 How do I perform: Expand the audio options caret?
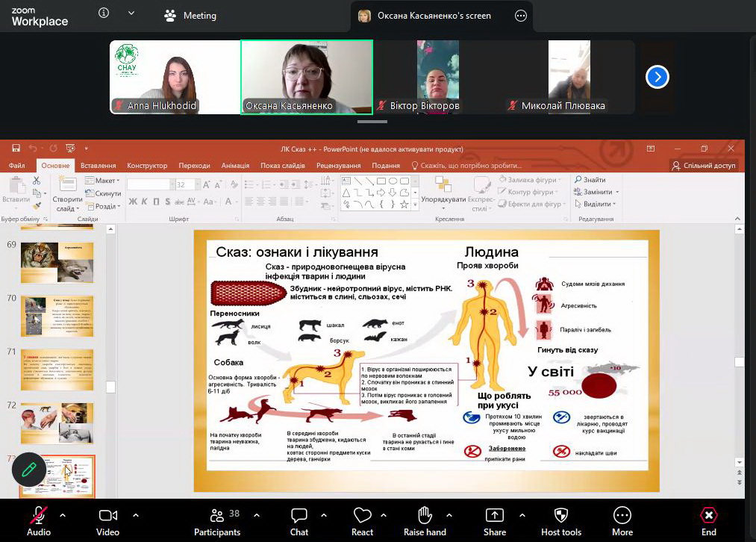click(x=63, y=514)
